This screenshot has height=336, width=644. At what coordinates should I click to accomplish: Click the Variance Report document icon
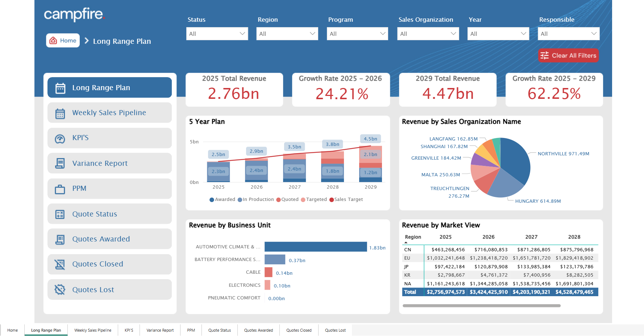tap(60, 164)
